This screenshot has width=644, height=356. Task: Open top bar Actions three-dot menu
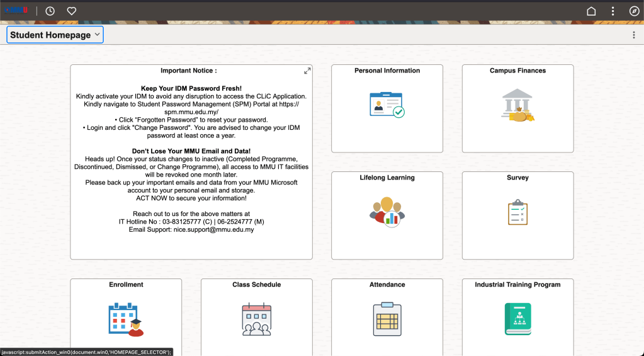[x=613, y=11]
